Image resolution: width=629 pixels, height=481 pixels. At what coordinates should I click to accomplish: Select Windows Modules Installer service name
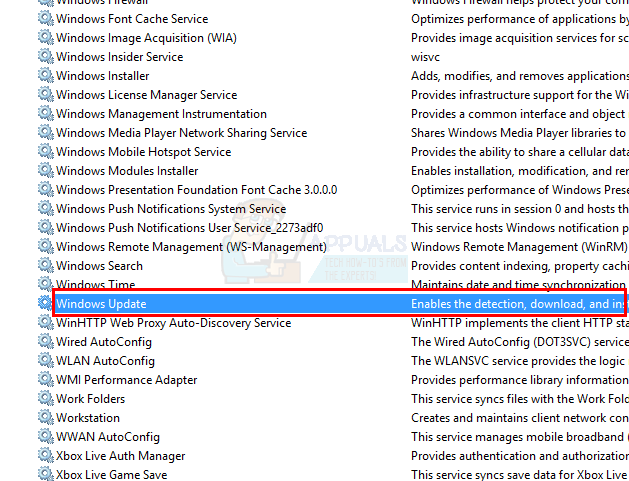click(x=127, y=171)
